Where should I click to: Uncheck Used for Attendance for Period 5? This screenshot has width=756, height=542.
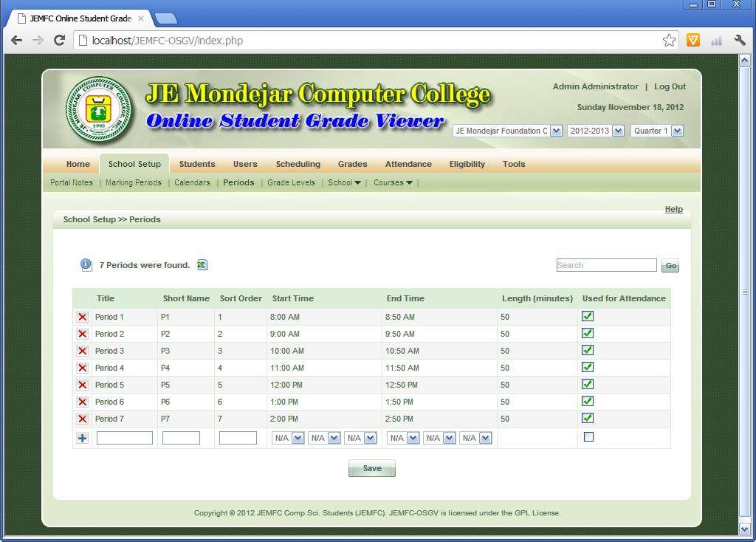[x=587, y=384]
